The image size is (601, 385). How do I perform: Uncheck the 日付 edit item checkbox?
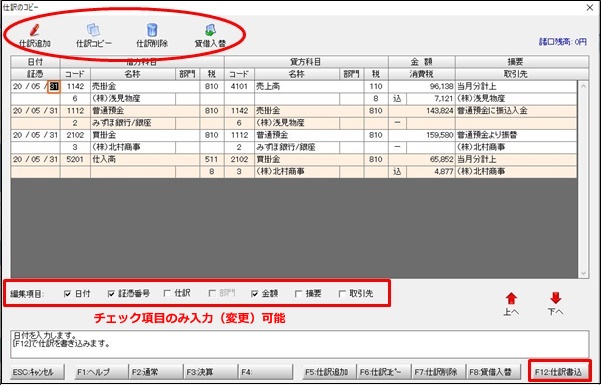pos(67,294)
